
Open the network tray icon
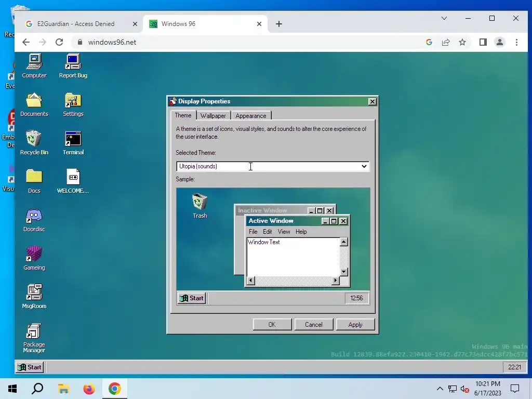453,389
